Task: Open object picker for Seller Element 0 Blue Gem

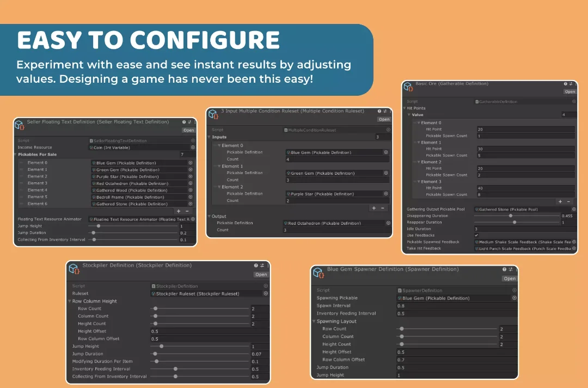Action: (191, 163)
